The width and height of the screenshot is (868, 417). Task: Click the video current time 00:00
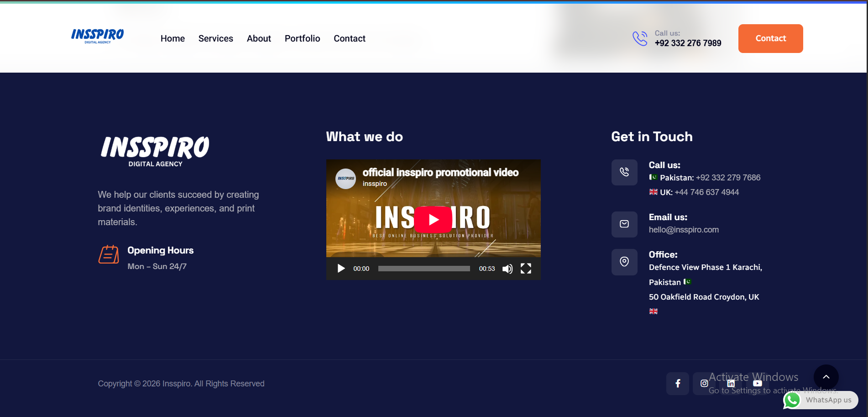[x=361, y=269]
